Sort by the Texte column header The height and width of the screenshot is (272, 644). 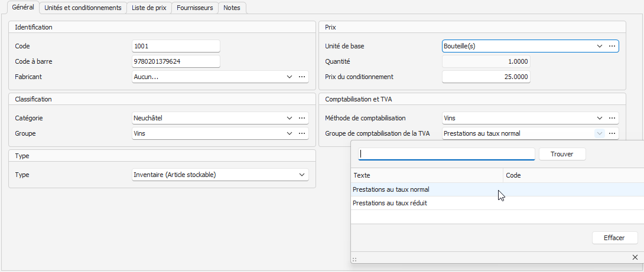[427, 175]
